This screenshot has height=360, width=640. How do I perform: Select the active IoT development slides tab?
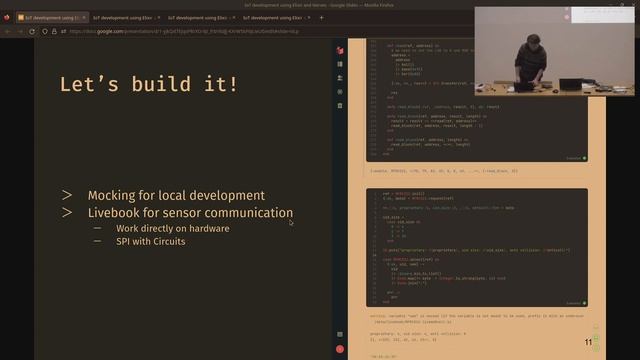point(52,18)
